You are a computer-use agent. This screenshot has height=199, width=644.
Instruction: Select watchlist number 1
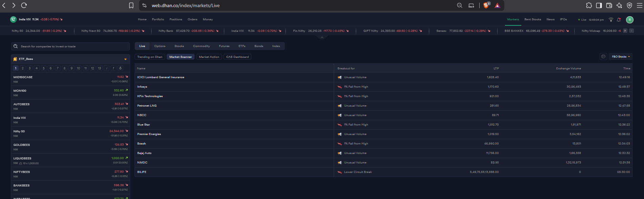[x=16, y=68]
